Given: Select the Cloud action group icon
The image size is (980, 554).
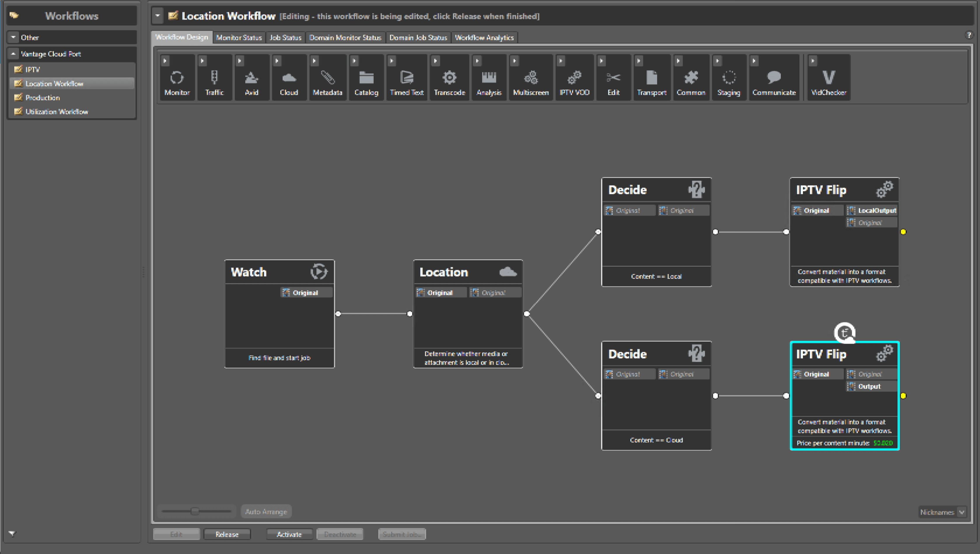Looking at the screenshot, I should [x=289, y=78].
